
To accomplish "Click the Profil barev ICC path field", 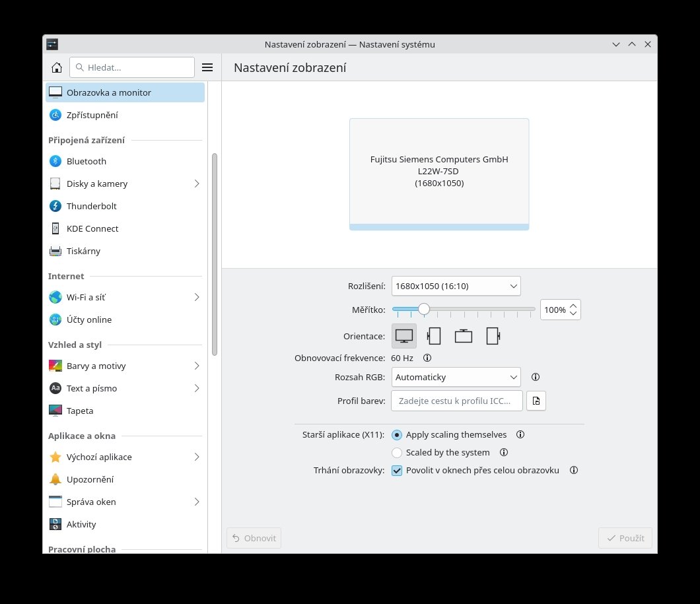I will (457, 401).
